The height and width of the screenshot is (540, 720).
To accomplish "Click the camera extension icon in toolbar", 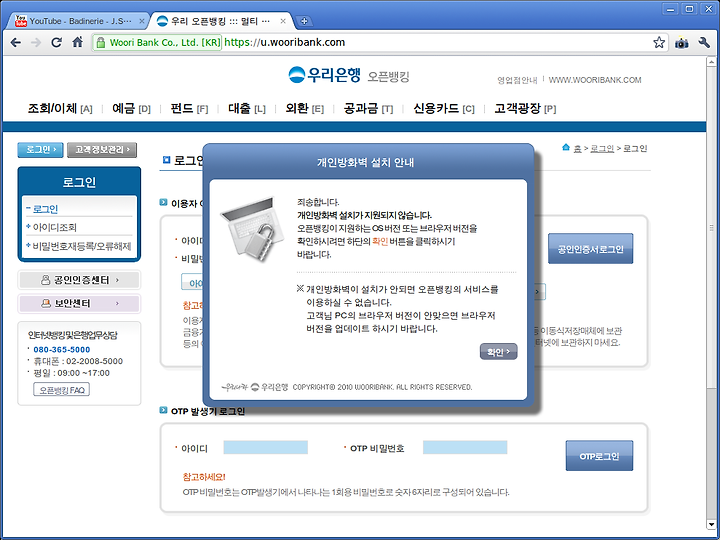I will click(x=681, y=43).
